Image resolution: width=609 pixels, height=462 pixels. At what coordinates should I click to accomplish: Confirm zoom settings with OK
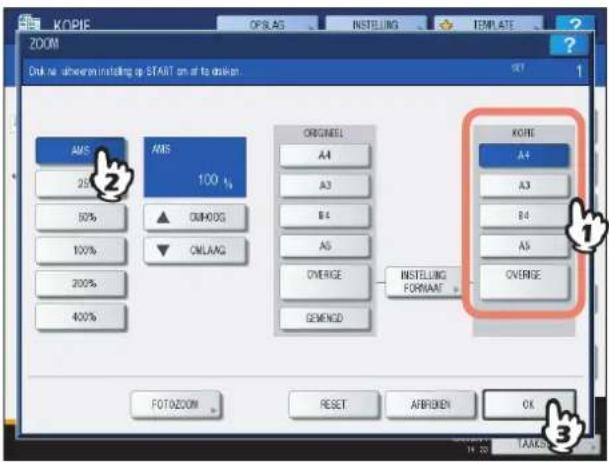(529, 405)
